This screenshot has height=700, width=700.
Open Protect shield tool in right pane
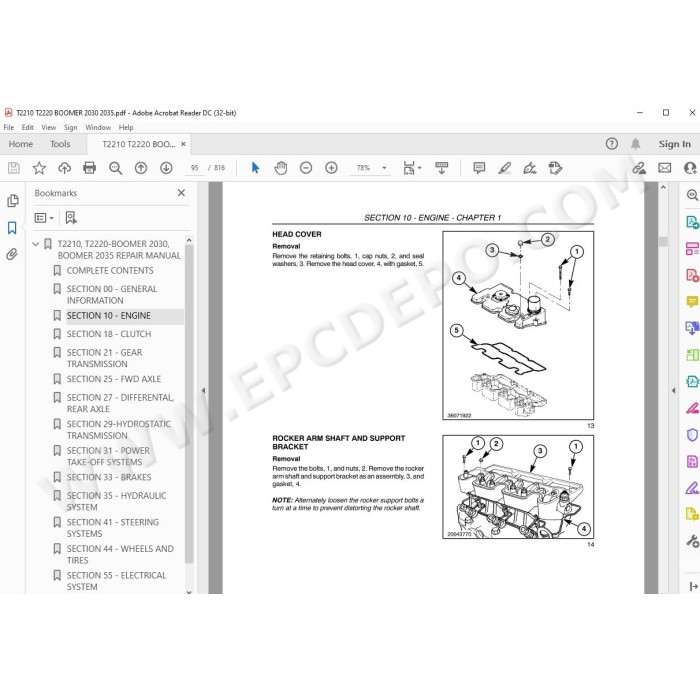692,435
